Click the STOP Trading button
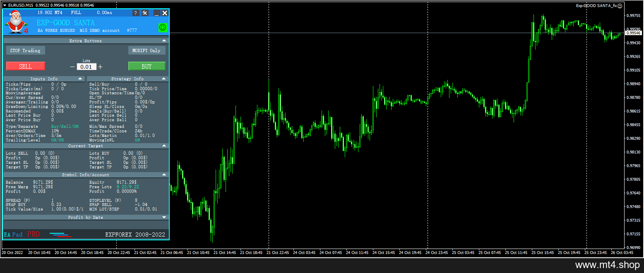The height and width of the screenshot is (273, 644). click(x=25, y=50)
